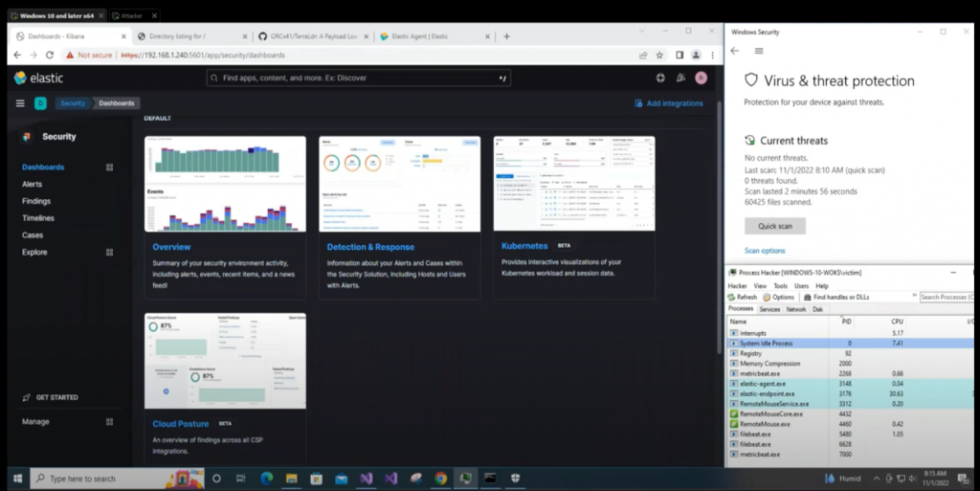Go back in Windows Security window
Screen dimensions: 980x491
[x=735, y=51]
